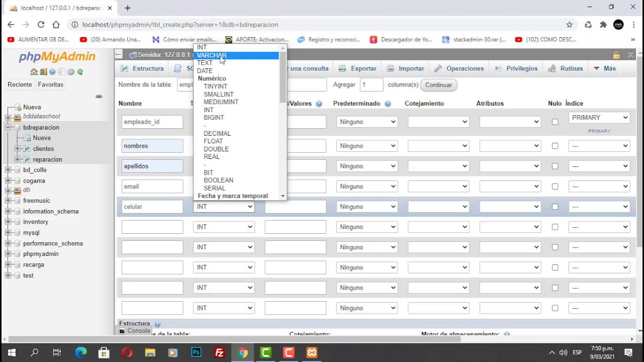This screenshot has height=362, width=644.
Task: Click the email column name field
Action: (152, 186)
